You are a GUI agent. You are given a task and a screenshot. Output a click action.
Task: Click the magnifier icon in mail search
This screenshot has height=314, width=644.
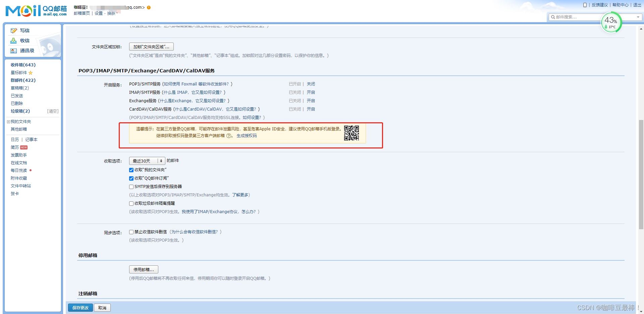tap(553, 17)
